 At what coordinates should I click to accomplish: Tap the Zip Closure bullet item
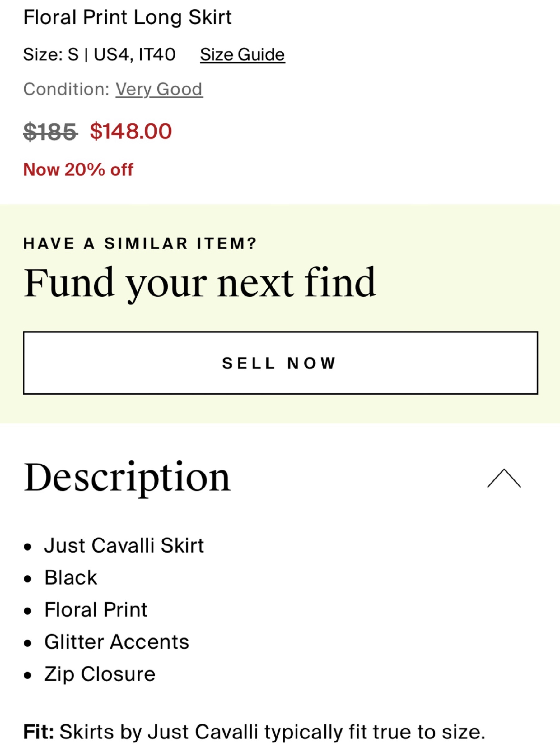[x=100, y=674]
